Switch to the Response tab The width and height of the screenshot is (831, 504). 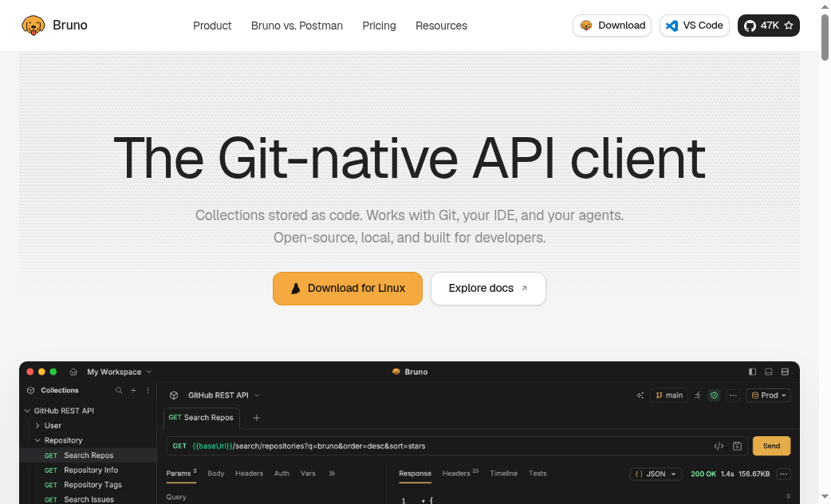point(415,474)
